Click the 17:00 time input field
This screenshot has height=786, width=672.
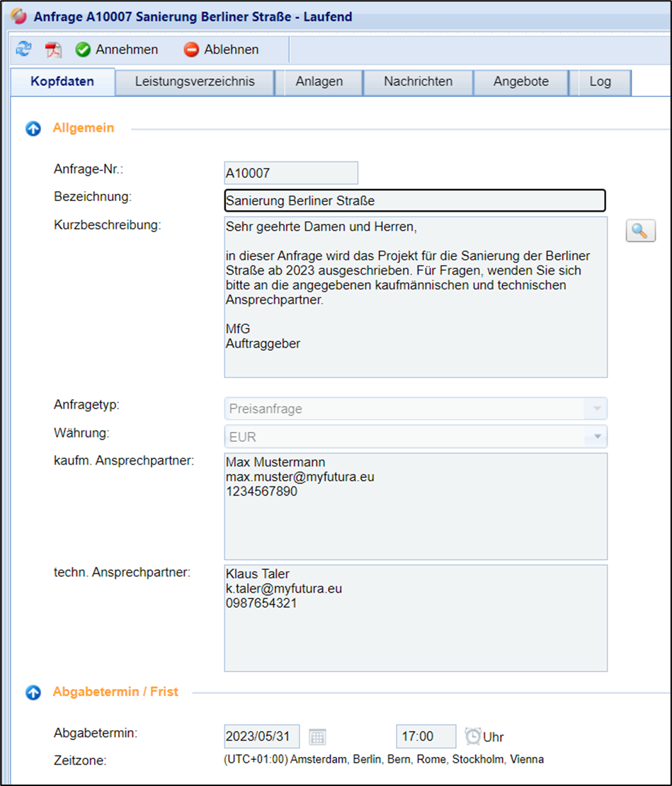tap(426, 736)
